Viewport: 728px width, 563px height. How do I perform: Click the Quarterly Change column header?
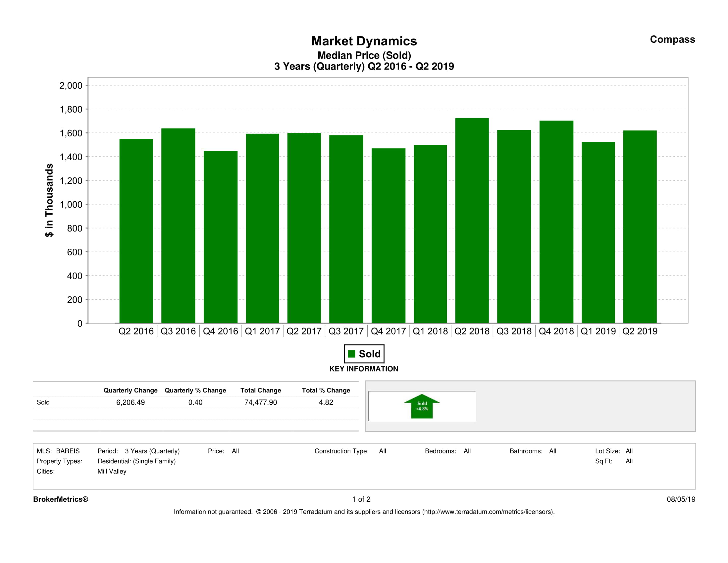(130, 390)
